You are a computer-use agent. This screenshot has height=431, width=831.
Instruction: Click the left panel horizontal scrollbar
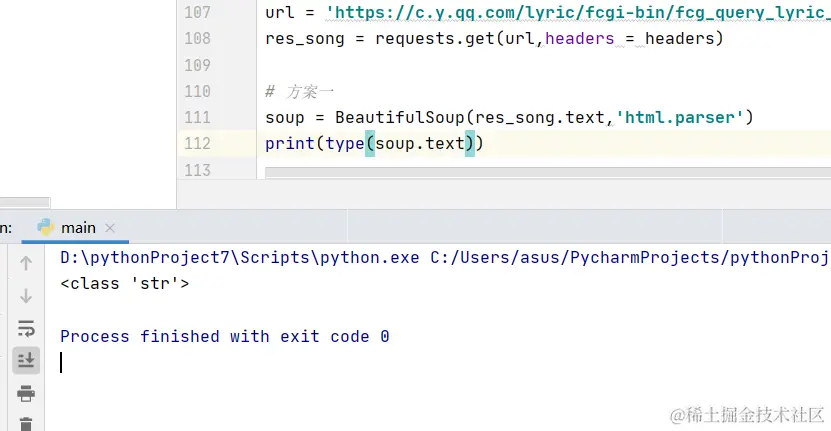coord(24,203)
